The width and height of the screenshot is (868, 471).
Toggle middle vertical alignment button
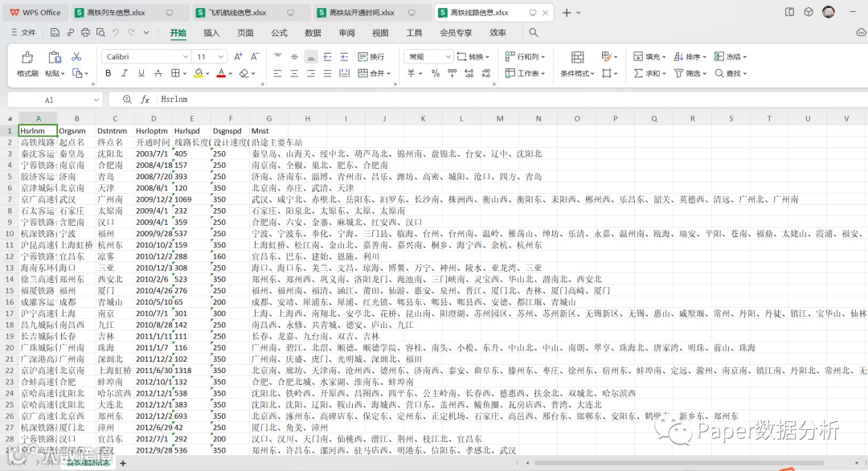click(294, 56)
